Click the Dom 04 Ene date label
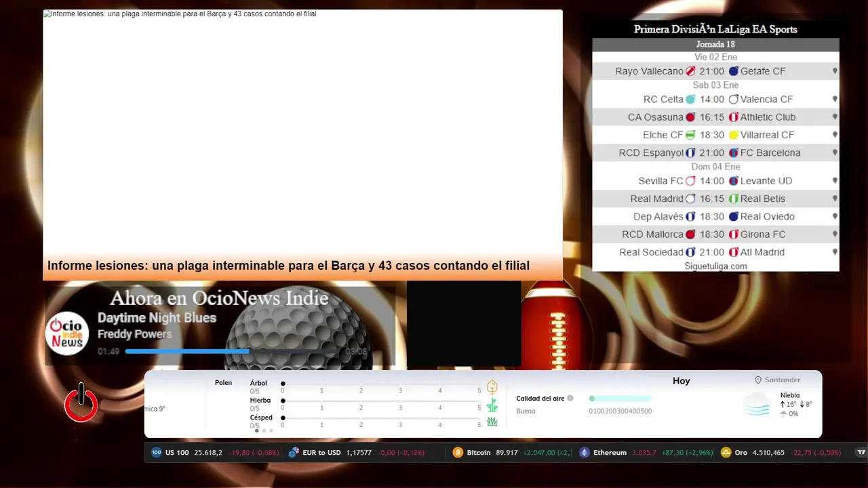 (715, 167)
